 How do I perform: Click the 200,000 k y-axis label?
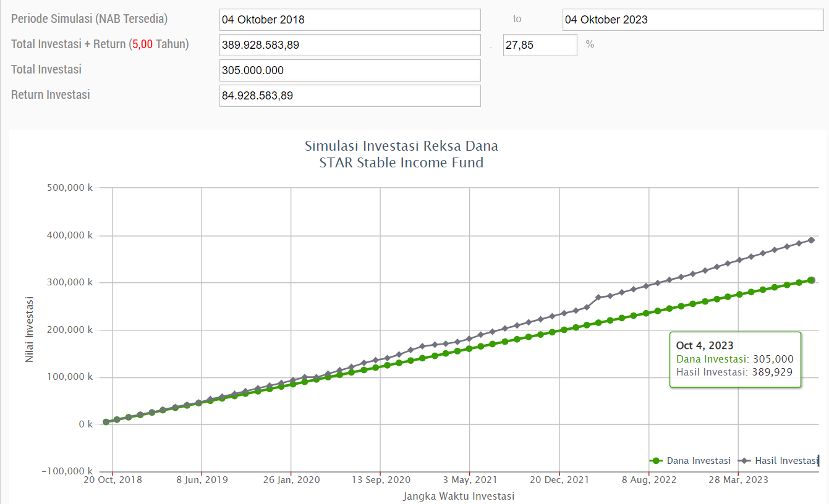point(69,330)
